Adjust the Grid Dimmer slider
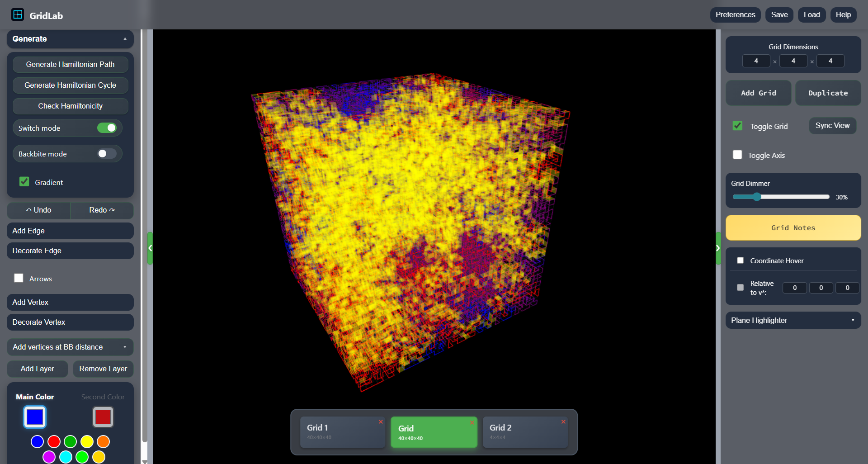The height and width of the screenshot is (464, 868). [x=757, y=197]
